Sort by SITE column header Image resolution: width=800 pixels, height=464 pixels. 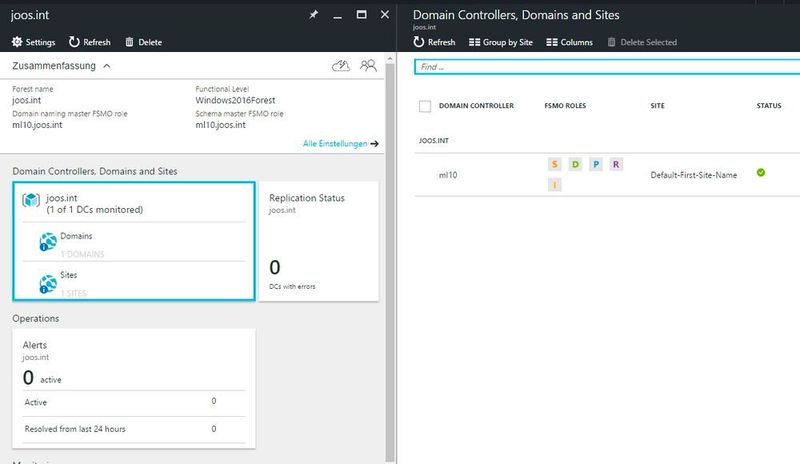pos(657,106)
